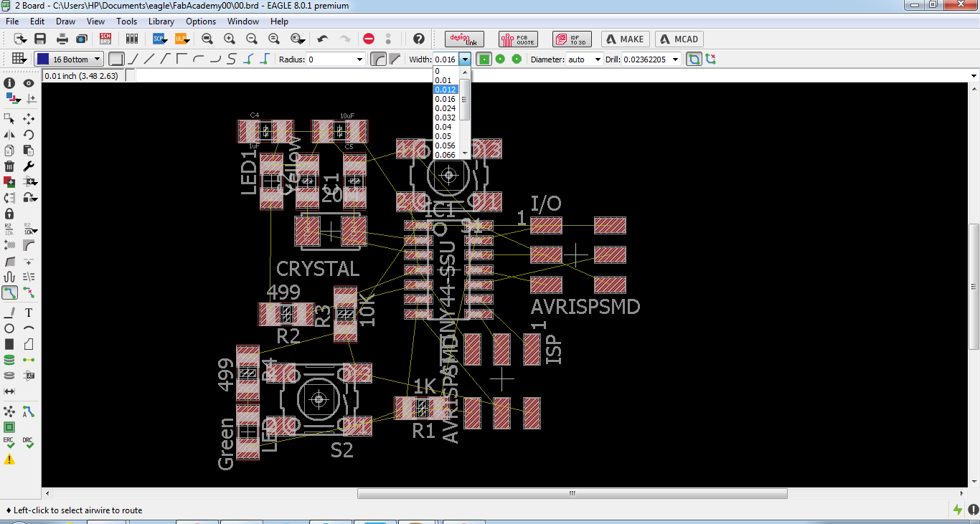This screenshot has height=524, width=980.
Task: Select the Show (eye) tool
Action: [29, 83]
